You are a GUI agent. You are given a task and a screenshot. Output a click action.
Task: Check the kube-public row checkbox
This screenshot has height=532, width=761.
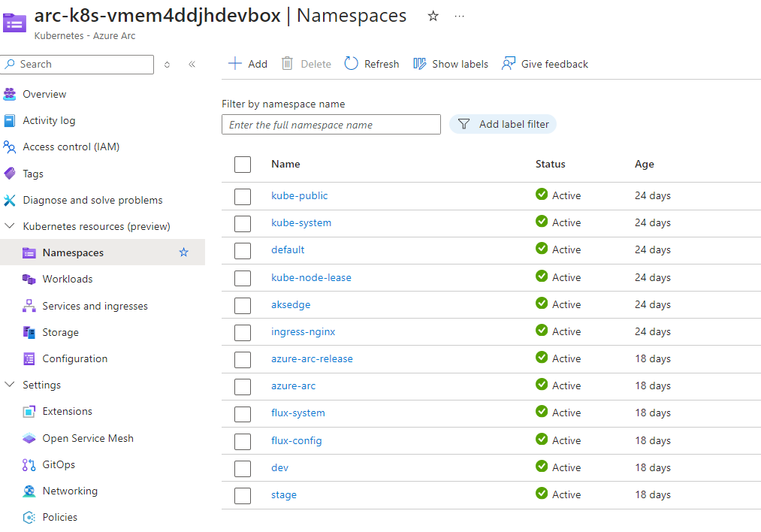point(243,197)
